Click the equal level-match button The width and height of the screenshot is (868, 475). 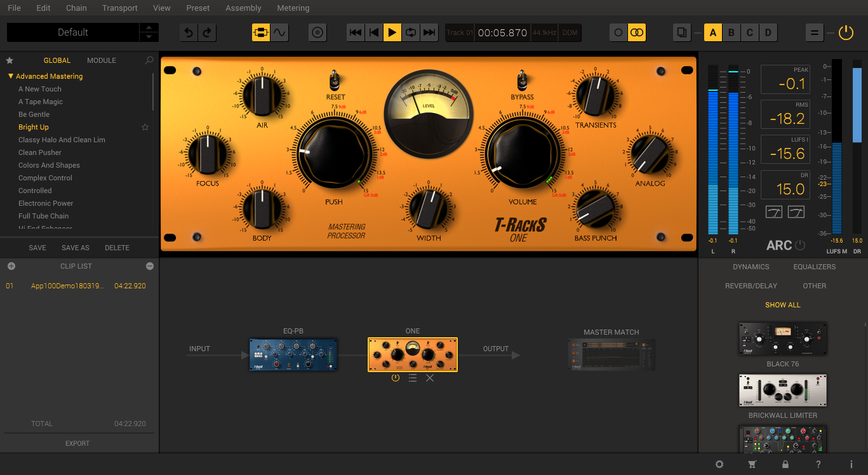point(814,32)
